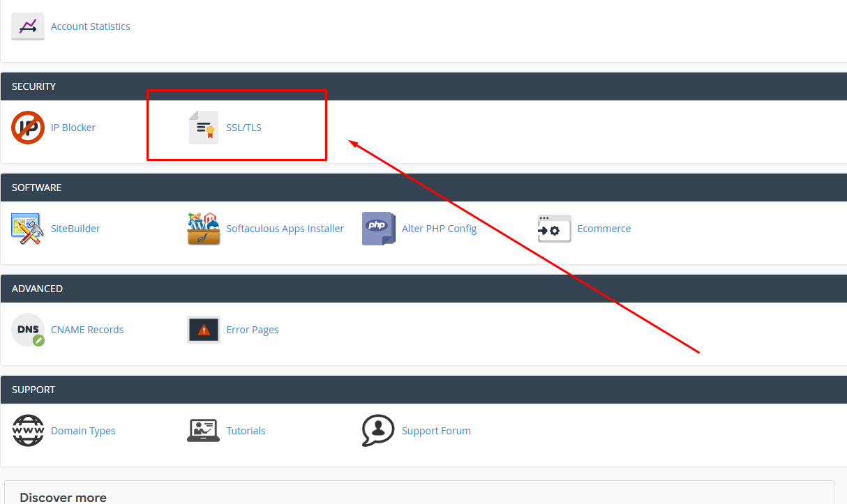This screenshot has height=504, width=847.
Task: Click the Error Pages warning icon
Action: (204, 330)
